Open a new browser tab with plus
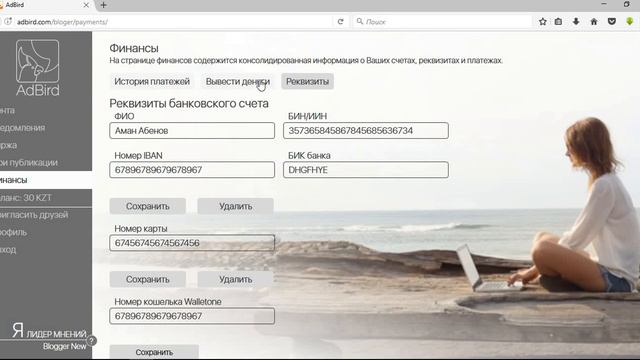Image resolution: width=640 pixels, height=360 pixels. coord(103,5)
